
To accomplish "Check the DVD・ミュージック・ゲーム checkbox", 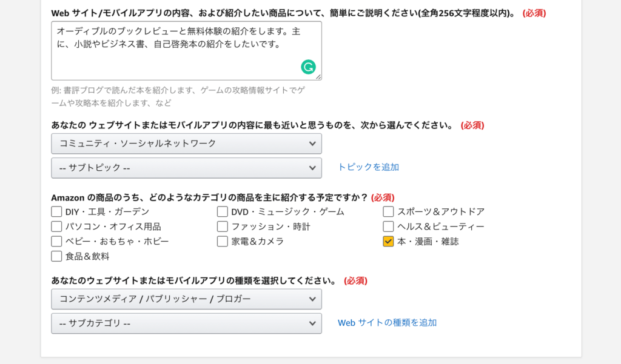I will (x=222, y=211).
